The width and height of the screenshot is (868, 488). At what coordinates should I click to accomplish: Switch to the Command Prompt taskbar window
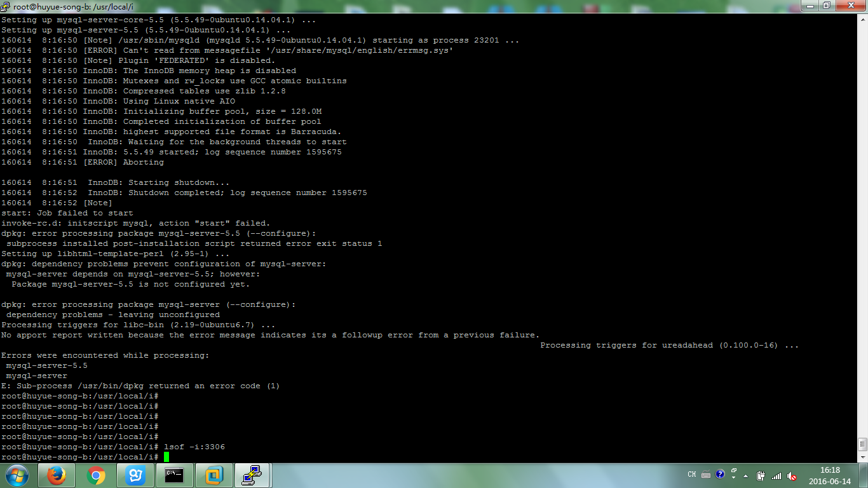click(x=175, y=475)
